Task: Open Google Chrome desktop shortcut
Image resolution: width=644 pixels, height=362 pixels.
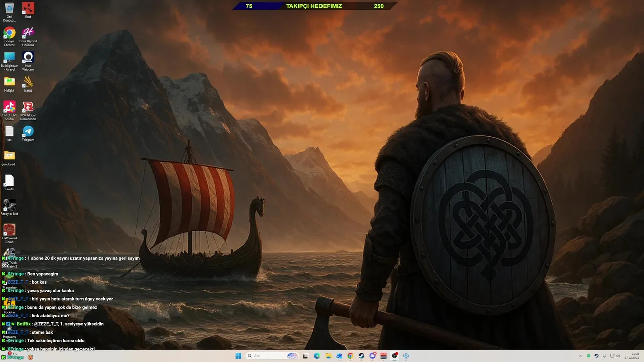Action: [x=9, y=36]
